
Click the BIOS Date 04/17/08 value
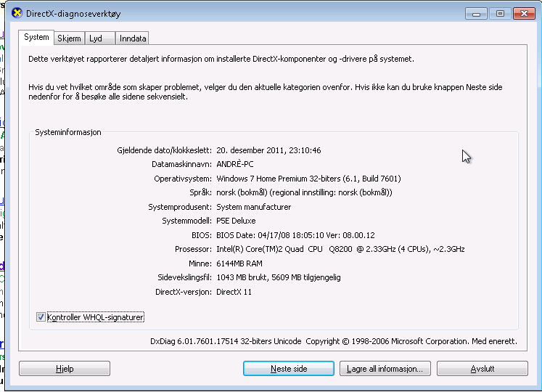click(x=295, y=236)
